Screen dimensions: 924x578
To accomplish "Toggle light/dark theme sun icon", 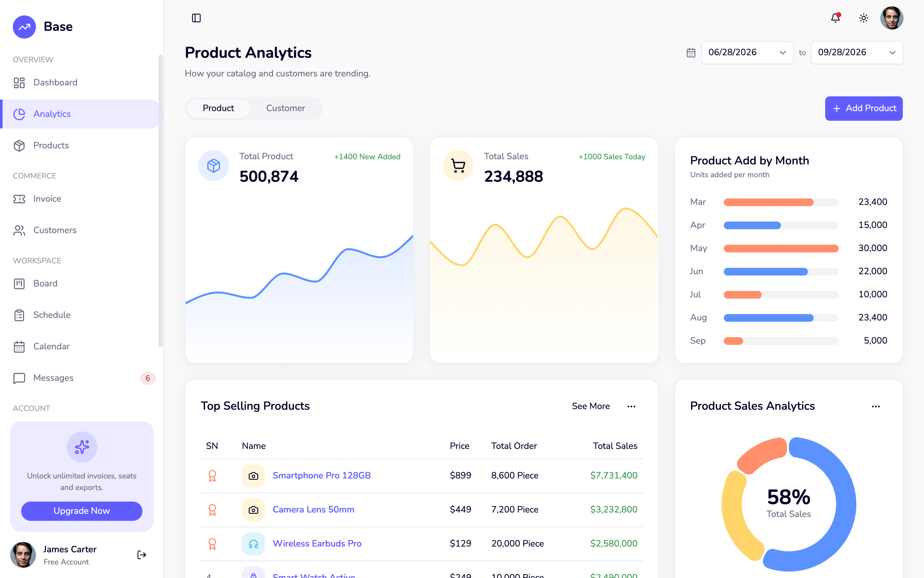I will (864, 18).
